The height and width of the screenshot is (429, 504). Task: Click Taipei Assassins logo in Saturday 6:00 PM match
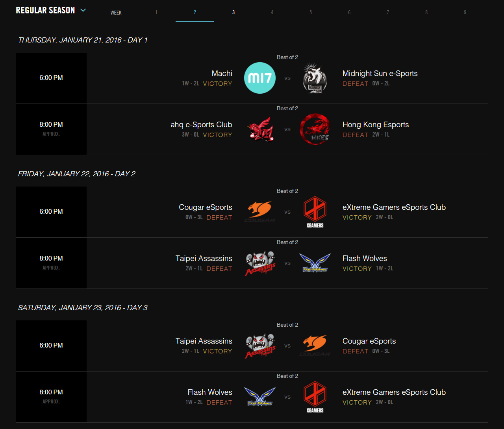point(260,346)
